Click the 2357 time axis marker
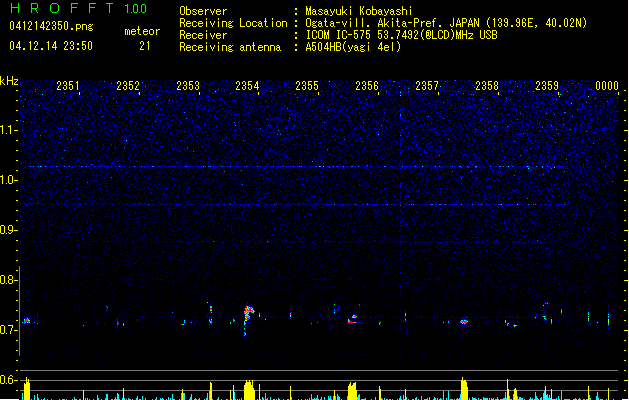This screenshot has height=400, width=629. pyautogui.click(x=427, y=86)
